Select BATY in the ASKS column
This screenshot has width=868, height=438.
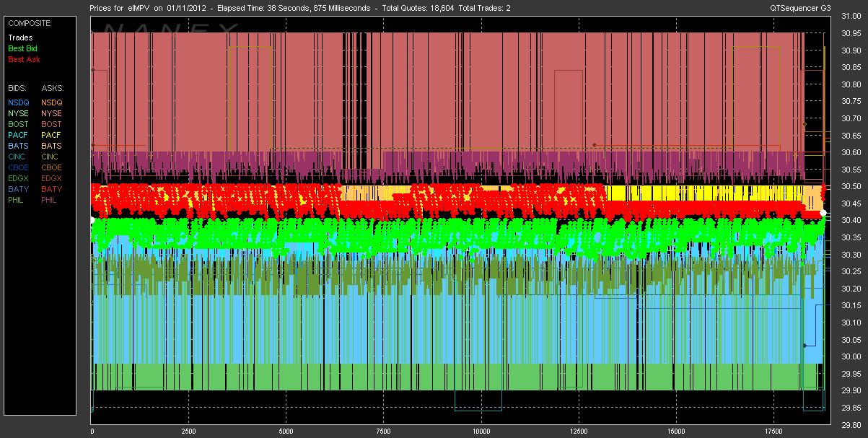pyautogui.click(x=52, y=189)
